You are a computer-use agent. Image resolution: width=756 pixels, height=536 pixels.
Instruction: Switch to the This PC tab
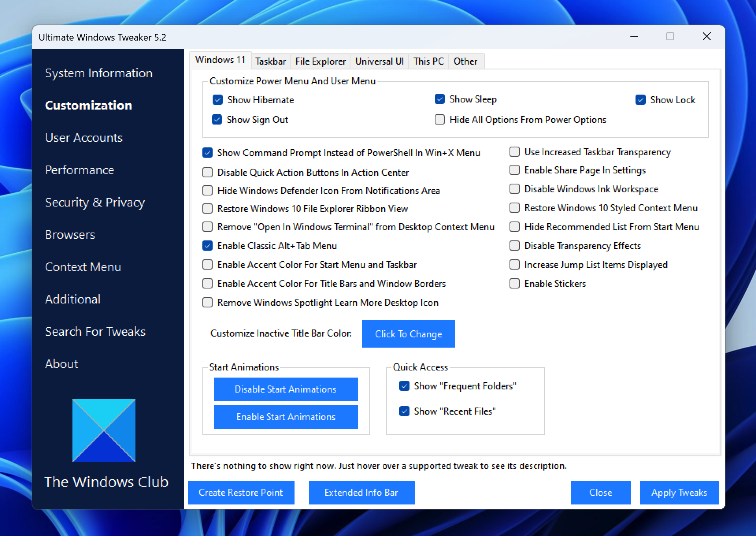(x=428, y=61)
